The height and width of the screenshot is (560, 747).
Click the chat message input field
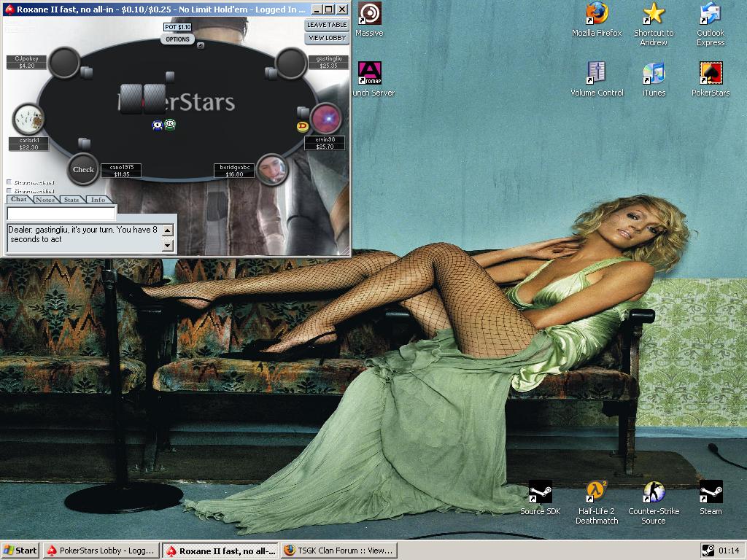[61, 214]
